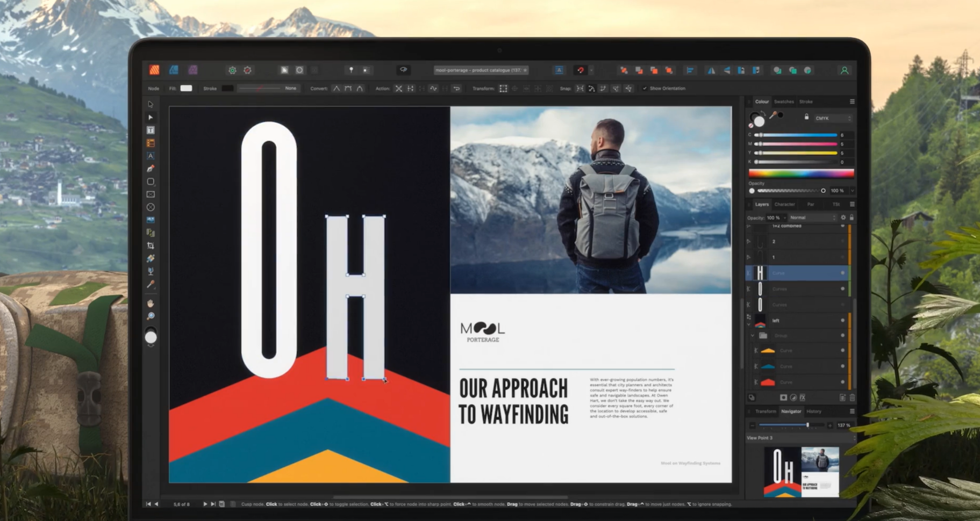This screenshot has height=521, width=980.
Task: Click the snapping magnet icon
Action: point(580,70)
